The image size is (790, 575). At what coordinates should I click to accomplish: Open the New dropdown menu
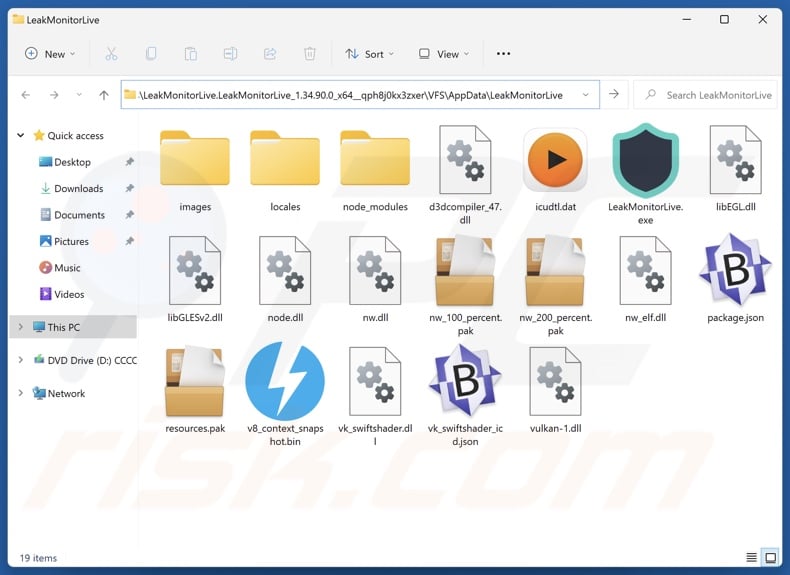50,54
